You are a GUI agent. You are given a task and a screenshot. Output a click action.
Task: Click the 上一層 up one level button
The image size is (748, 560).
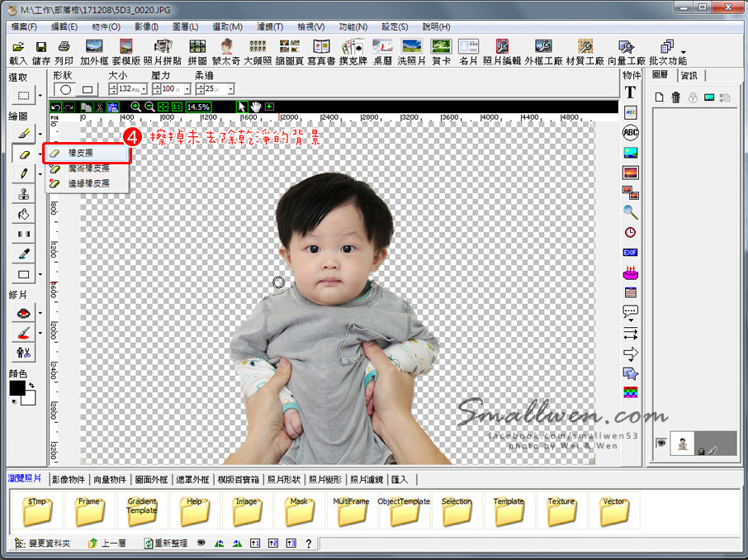tap(107, 543)
